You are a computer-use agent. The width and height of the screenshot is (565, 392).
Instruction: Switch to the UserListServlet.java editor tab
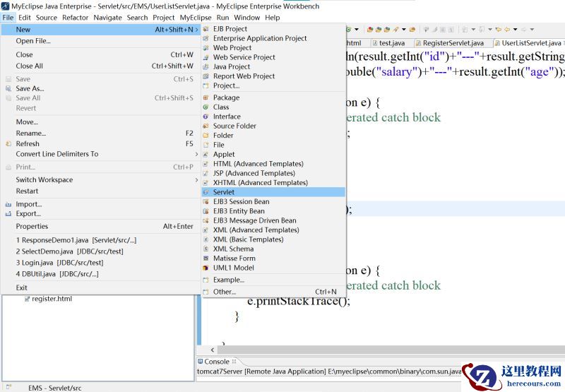tap(528, 43)
